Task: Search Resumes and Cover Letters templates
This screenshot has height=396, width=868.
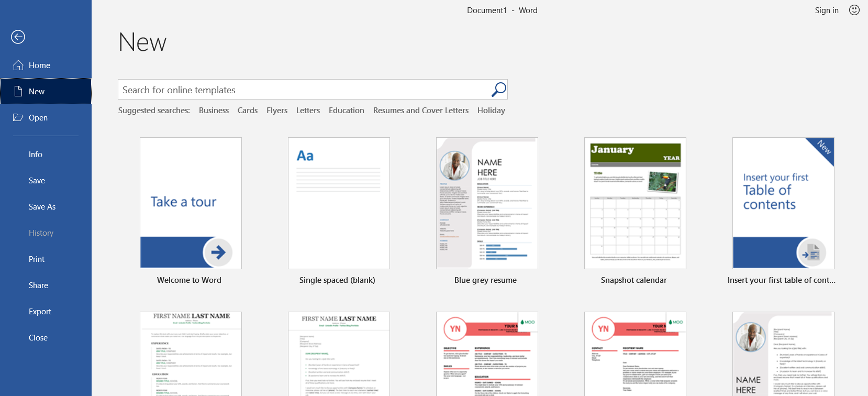Action: [421, 110]
